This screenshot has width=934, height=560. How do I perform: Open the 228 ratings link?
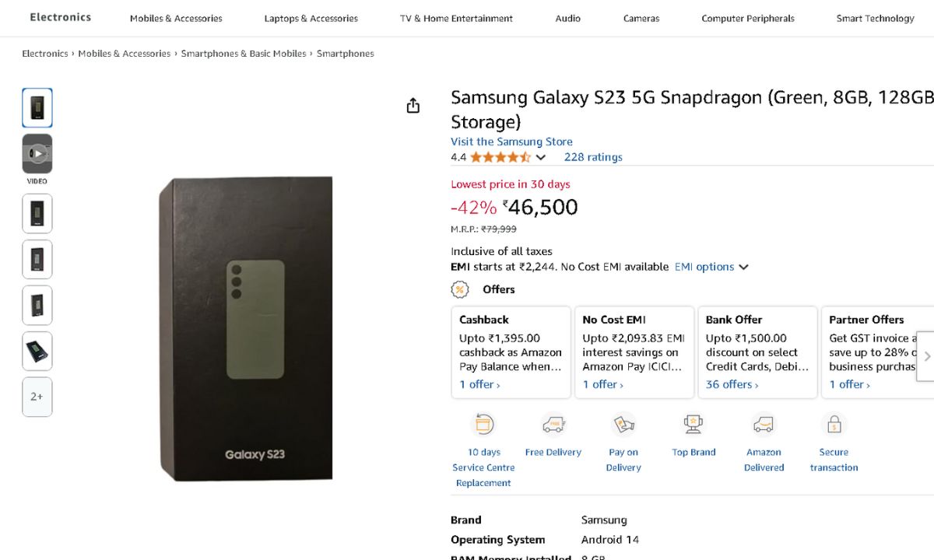point(593,157)
